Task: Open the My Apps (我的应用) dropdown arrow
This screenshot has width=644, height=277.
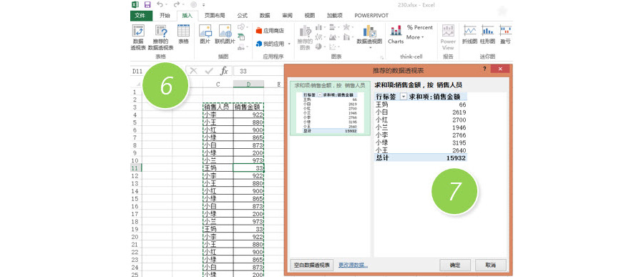Action: [289, 44]
